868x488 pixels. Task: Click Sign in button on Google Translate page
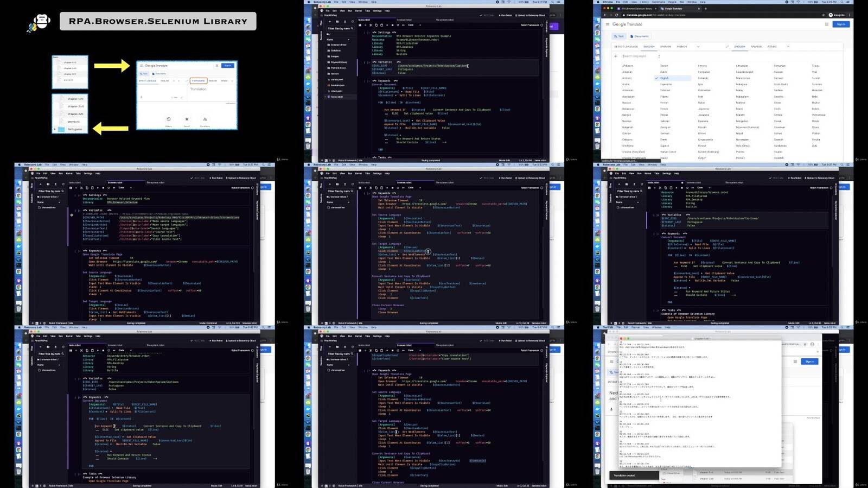pyautogui.click(x=841, y=24)
